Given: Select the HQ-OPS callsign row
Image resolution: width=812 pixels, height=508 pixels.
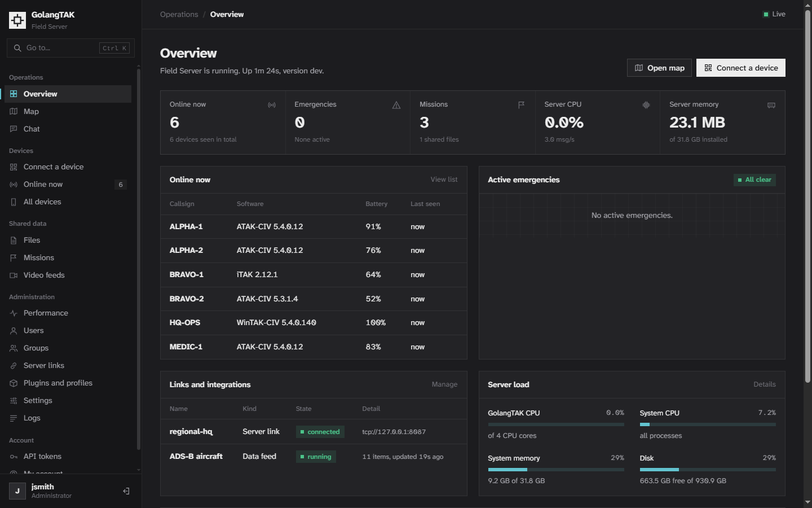Looking at the screenshot, I should pos(314,323).
